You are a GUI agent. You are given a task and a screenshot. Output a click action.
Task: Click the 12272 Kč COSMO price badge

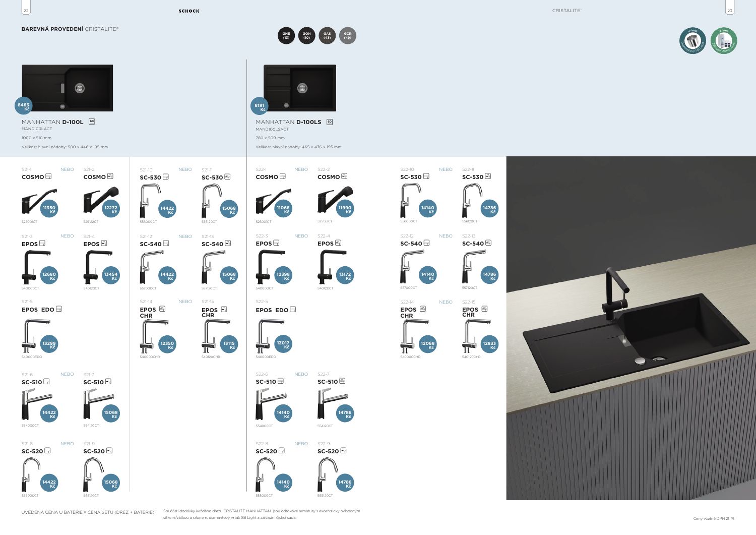pos(111,209)
